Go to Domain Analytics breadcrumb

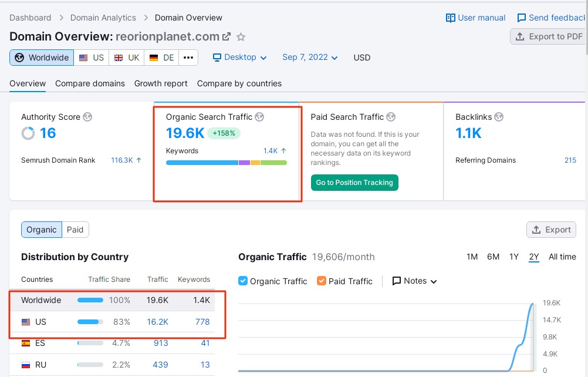(x=103, y=18)
